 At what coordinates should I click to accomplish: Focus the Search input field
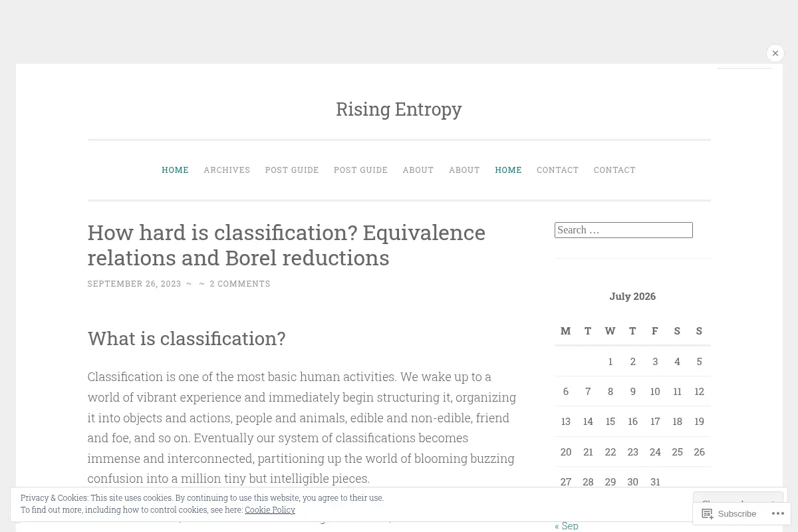624,230
